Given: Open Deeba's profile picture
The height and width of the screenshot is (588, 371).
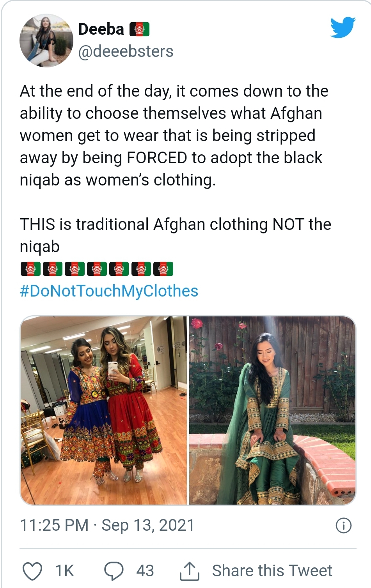Looking at the screenshot, I should pyautogui.click(x=46, y=40).
